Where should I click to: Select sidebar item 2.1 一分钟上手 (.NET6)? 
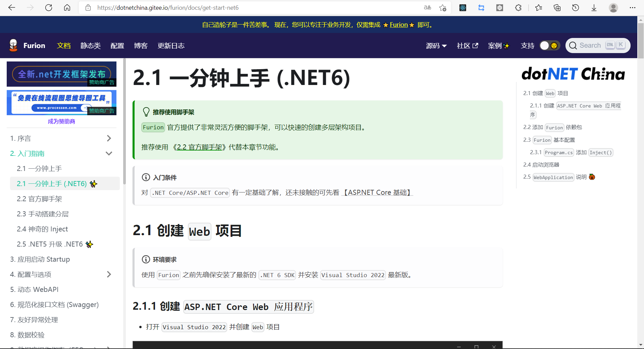[65, 183]
